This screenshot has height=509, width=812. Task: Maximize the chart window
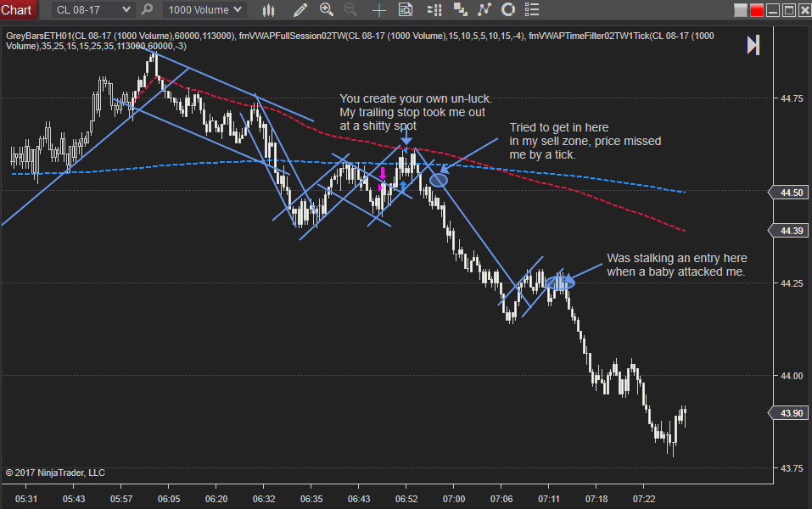[789, 10]
